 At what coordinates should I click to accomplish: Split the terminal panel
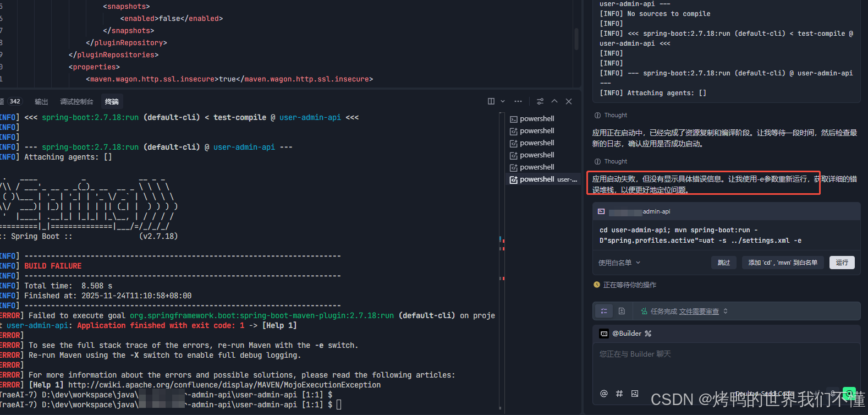491,101
